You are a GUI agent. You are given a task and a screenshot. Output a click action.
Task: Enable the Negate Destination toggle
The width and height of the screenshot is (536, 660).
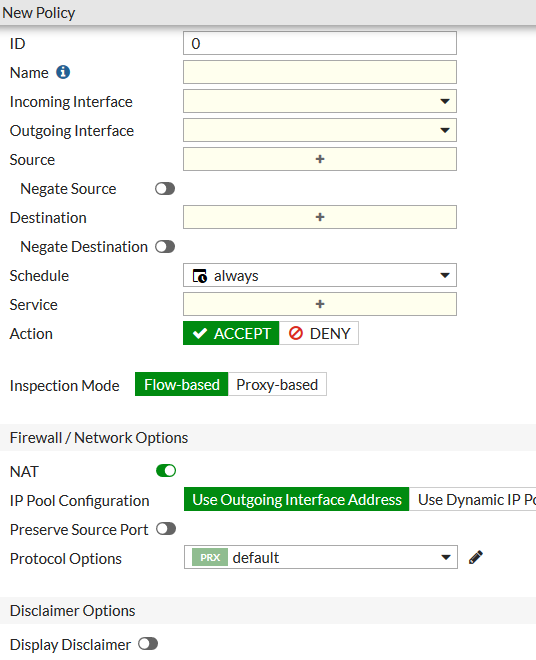click(x=165, y=247)
